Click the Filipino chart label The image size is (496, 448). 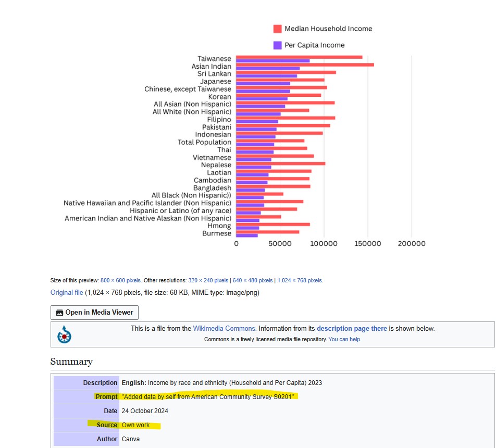pyautogui.click(x=219, y=119)
